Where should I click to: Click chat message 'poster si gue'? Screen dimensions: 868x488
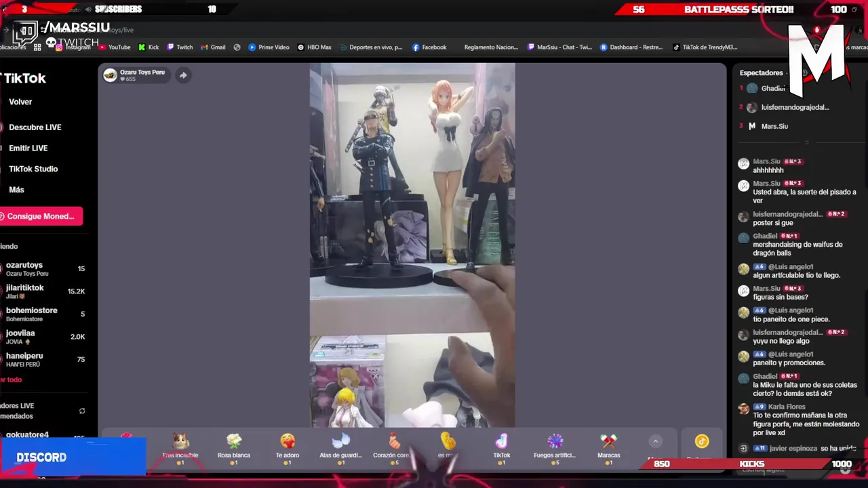pos(773,223)
